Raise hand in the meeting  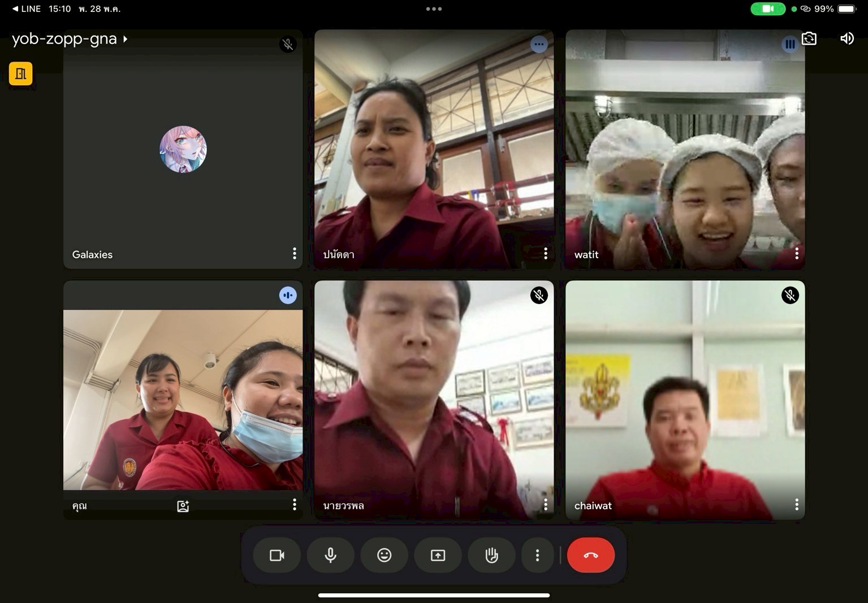tap(492, 556)
